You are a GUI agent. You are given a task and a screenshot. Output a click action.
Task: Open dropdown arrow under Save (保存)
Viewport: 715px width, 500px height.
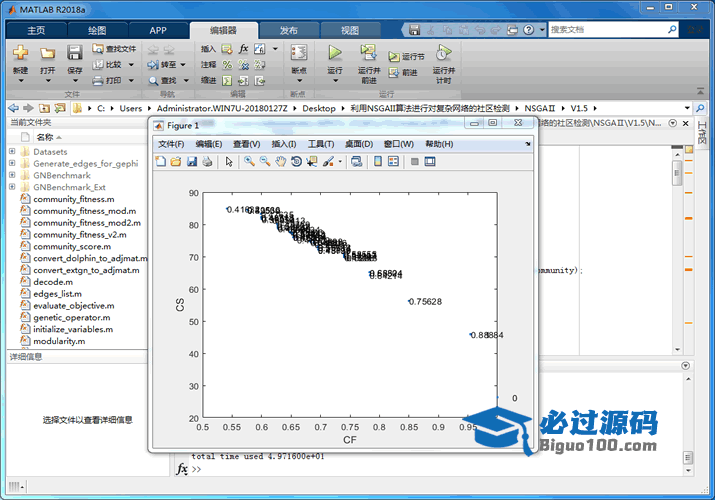75,81
